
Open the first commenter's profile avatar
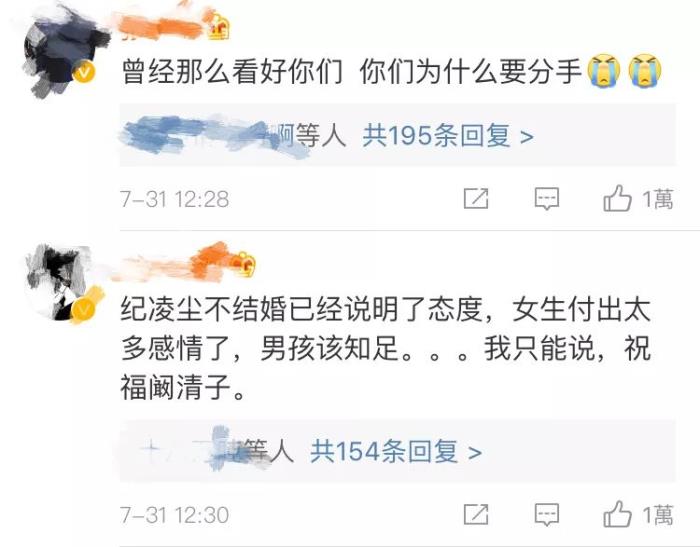tap(60, 54)
